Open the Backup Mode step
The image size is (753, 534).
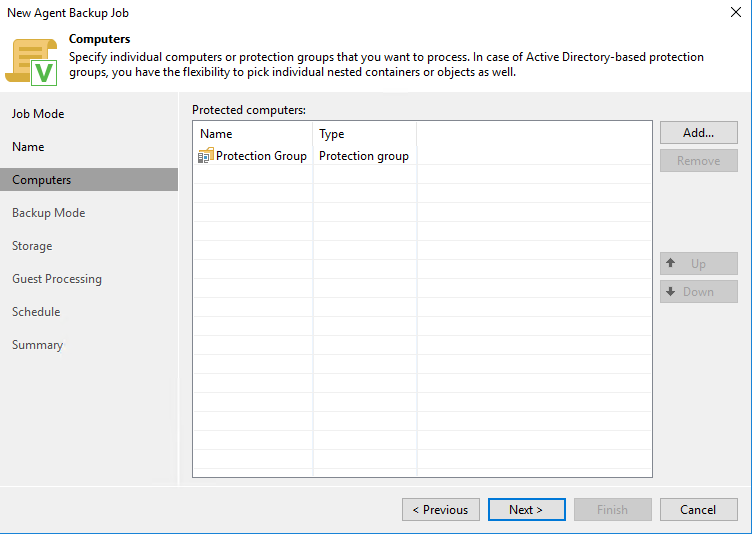pyautogui.click(x=48, y=213)
